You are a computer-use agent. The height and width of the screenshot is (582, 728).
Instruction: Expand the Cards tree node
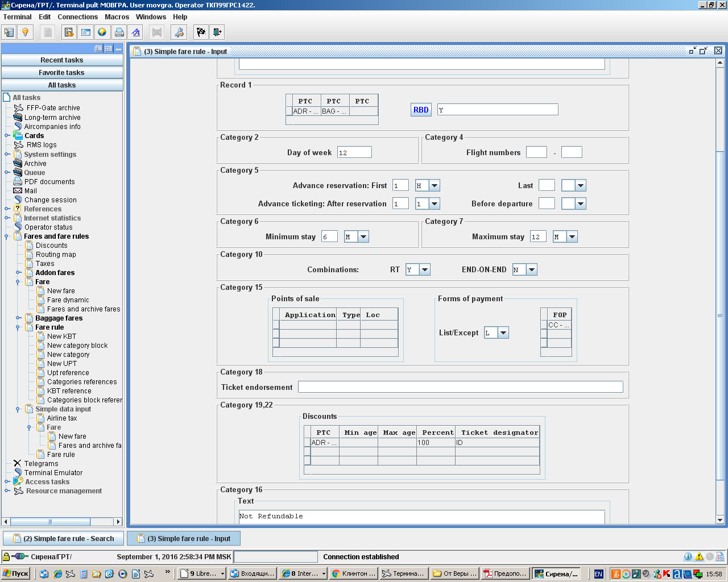tap(7, 136)
